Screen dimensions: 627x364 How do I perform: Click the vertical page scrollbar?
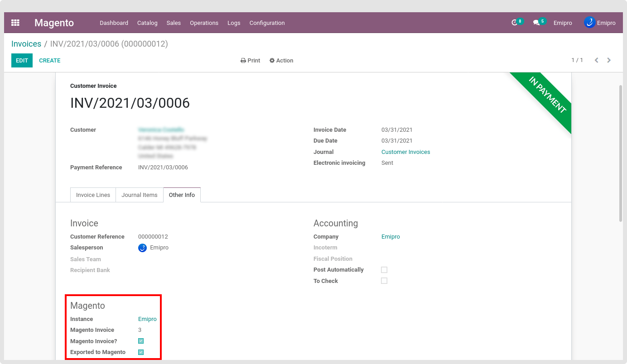click(621, 153)
